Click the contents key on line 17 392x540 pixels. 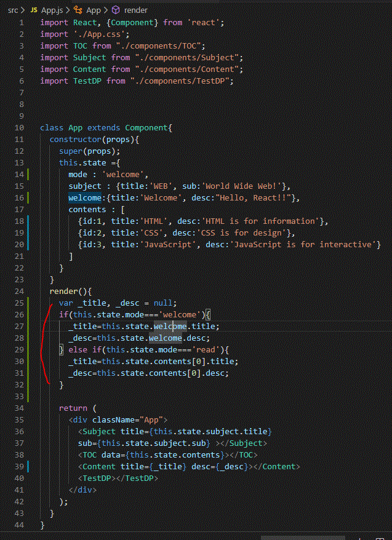click(x=87, y=210)
